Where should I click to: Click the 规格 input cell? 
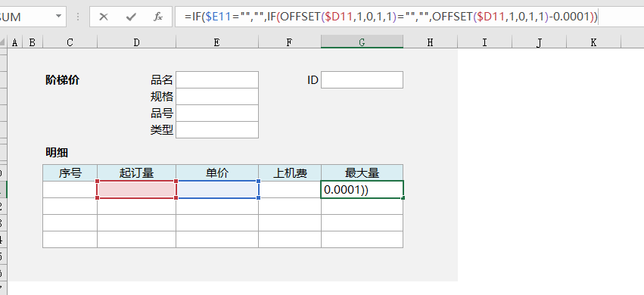click(217, 96)
